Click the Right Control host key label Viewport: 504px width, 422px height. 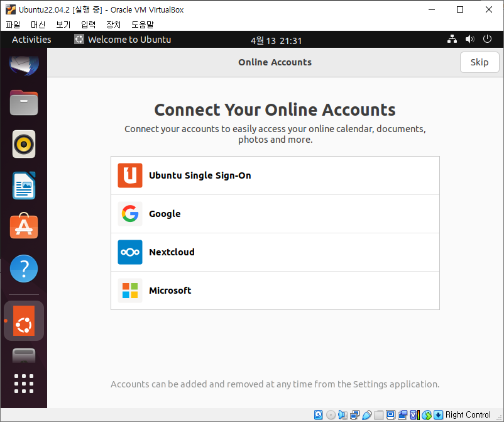click(468, 414)
